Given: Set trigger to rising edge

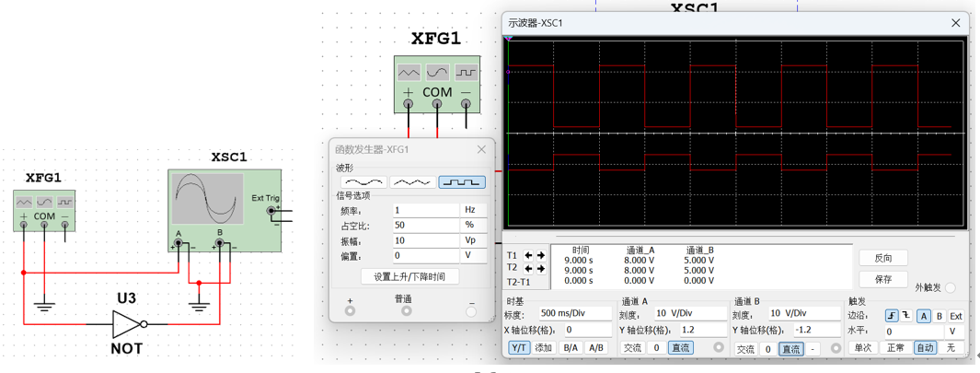Looking at the screenshot, I should [892, 315].
